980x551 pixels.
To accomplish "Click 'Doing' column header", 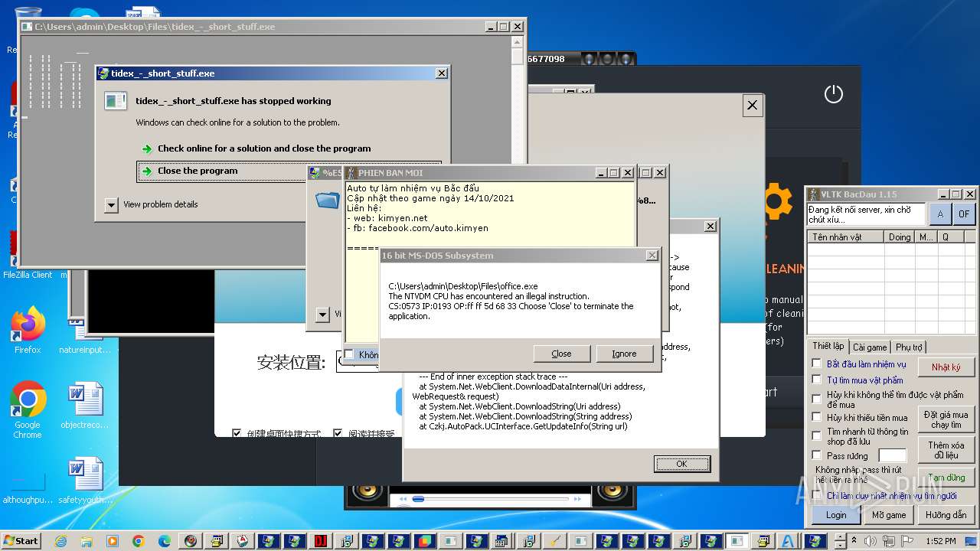I will coord(900,237).
